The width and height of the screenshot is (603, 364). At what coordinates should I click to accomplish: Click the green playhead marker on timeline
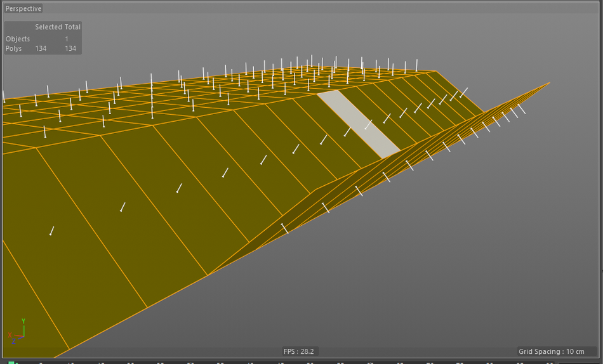click(11, 363)
